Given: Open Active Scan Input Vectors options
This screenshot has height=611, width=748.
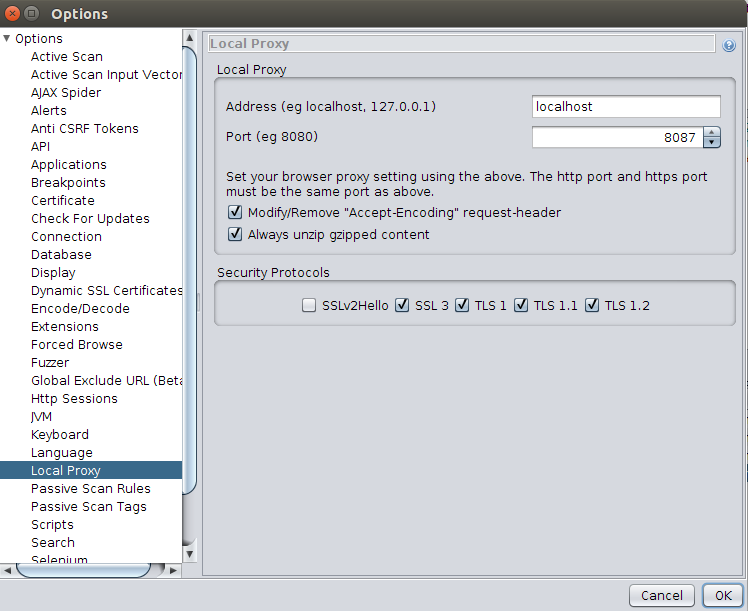Looking at the screenshot, I should 106,74.
